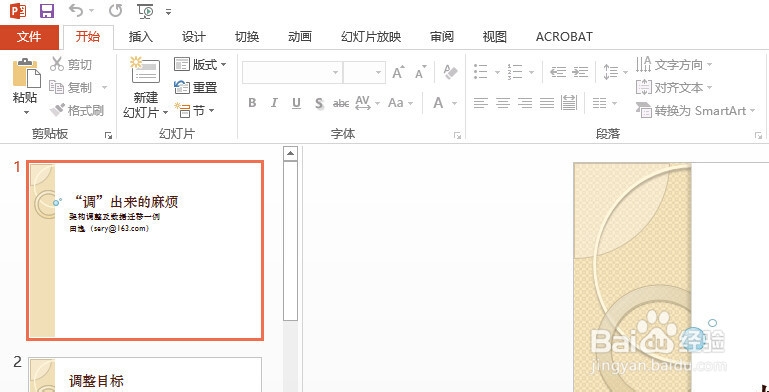Viewport: 769px width, 392px height.
Task: Select slide 1 thumbnail
Action: [x=145, y=250]
